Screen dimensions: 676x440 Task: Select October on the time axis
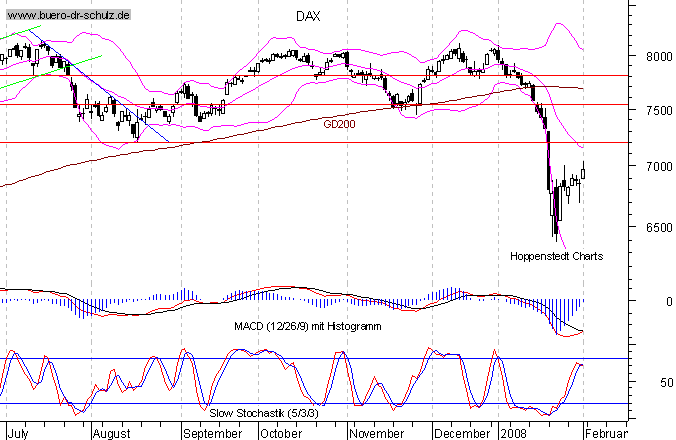[x=280, y=434]
